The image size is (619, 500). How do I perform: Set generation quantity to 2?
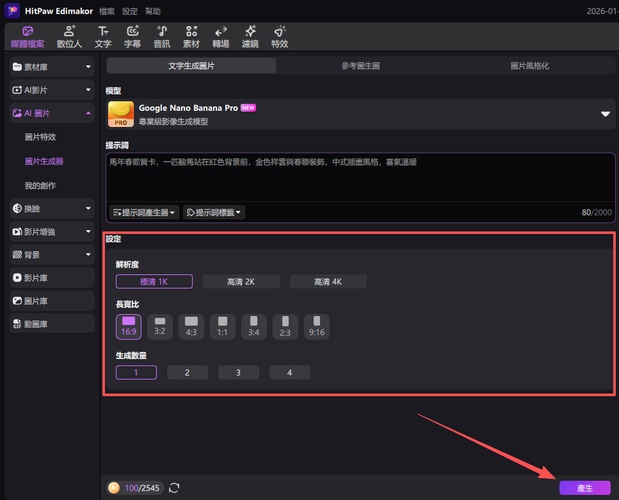click(x=188, y=373)
